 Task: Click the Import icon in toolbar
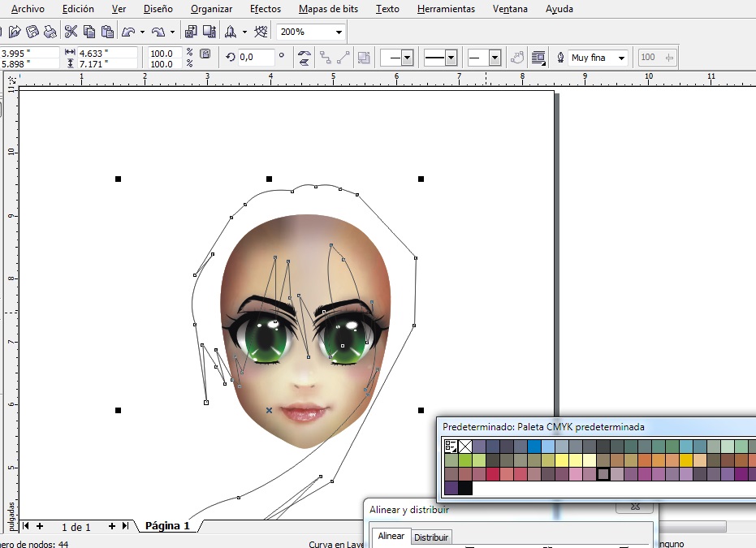point(191,32)
